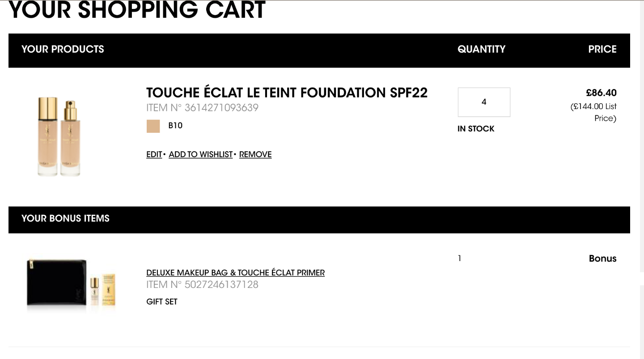Click the Edit link under foundation product
Screen dimensions: 644x359
pyautogui.click(x=154, y=154)
